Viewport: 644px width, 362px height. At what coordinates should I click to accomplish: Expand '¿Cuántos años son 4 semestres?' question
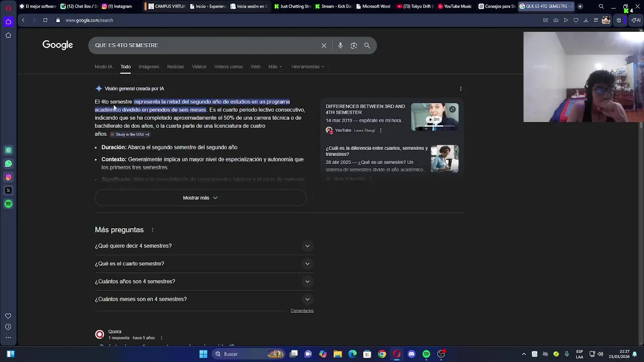pyautogui.click(x=204, y=282)
